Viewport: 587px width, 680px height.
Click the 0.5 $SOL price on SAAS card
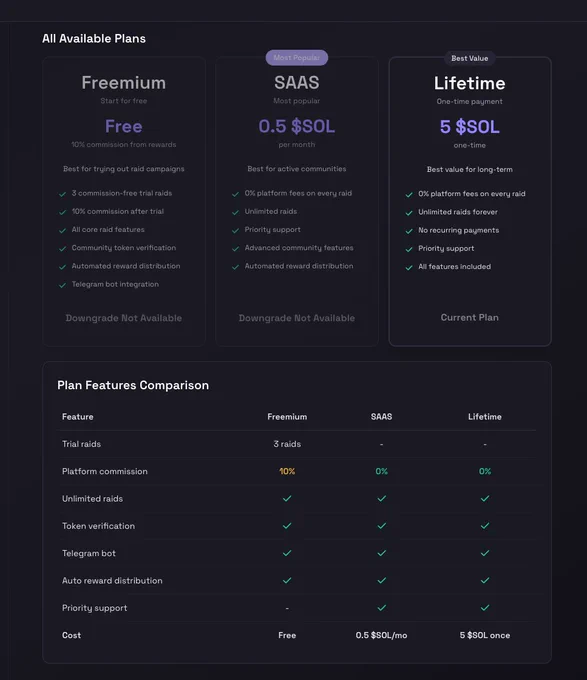(297, 126)
